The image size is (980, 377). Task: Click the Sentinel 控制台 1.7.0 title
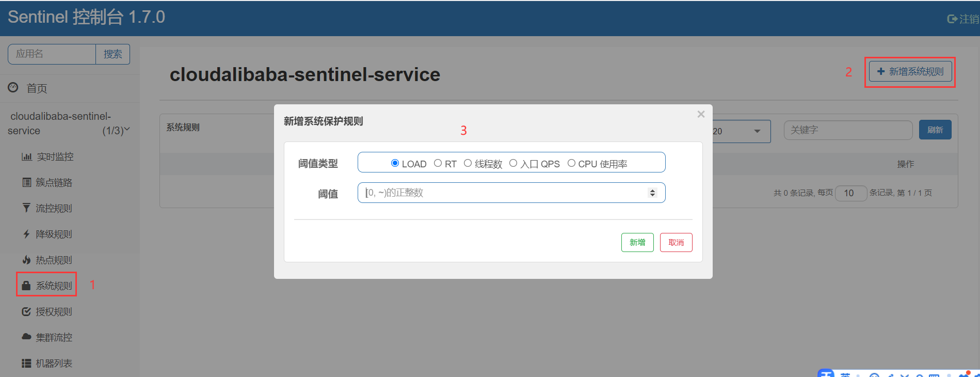(86, 17)
